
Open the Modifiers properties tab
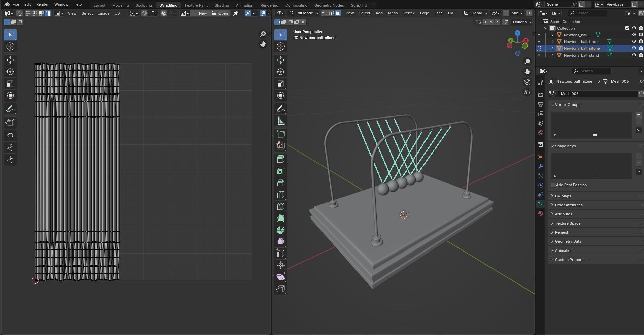[541, 166]
